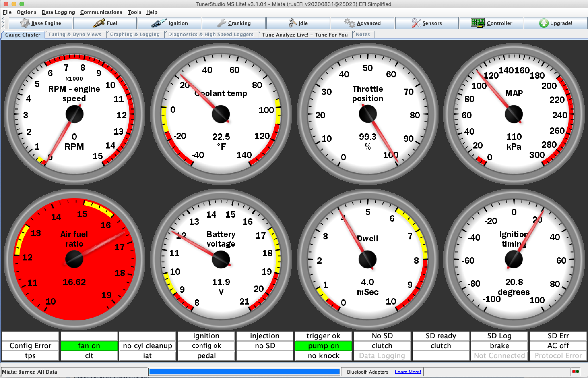This screenshot has width=588, height=378.
Task: Click the 'Protocol Error' status cell
Action: pos(558,356)
